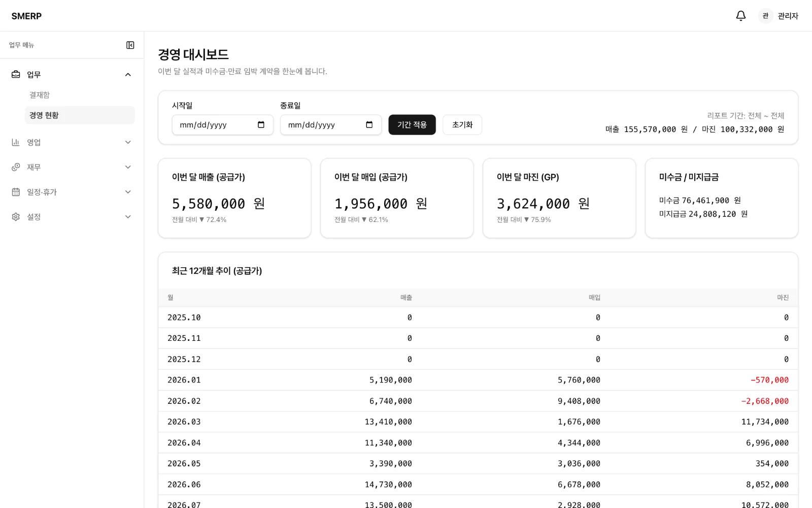
Task: Click 전월 대비 ▼ 72.4% text
Action: pyautogui.click(x=199, y=220)
